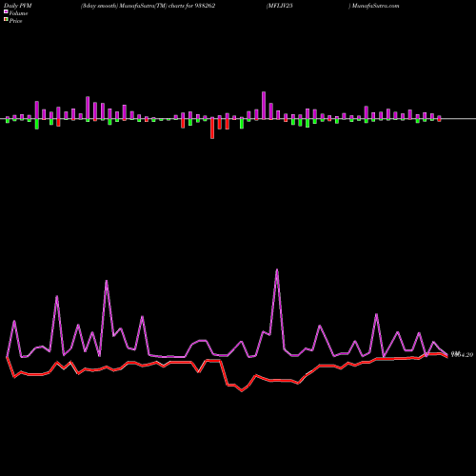Click the Daily PVM heading text
This screenshot has height=476, width=476.
(x=18, y=6)
